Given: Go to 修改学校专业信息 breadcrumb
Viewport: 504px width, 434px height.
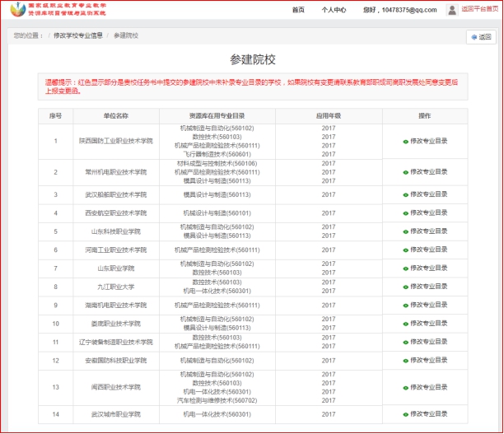Looking at the screenshot, I should coord(78,36).
